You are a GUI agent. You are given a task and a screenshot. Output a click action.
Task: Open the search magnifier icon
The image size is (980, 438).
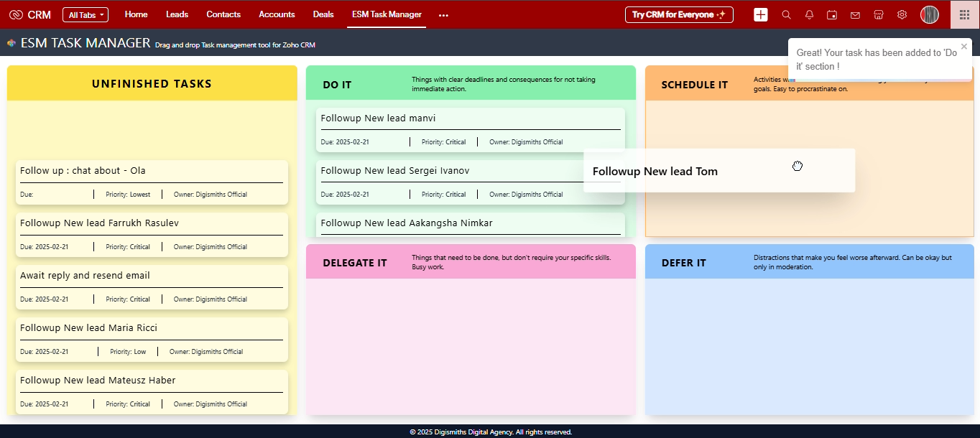pyautogui.click(x=786, y=14)
